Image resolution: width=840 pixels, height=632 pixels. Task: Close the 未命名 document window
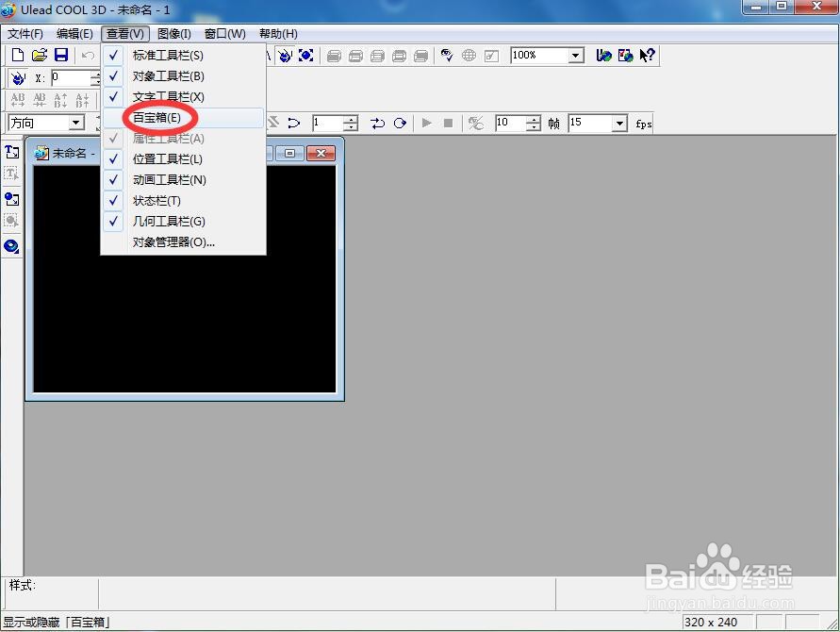tap(321, 154)
